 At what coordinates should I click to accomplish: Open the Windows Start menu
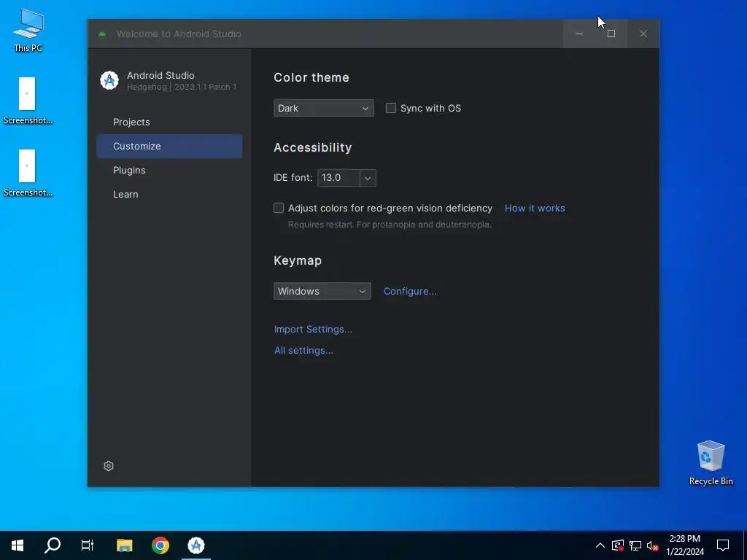tap(18, 545)
